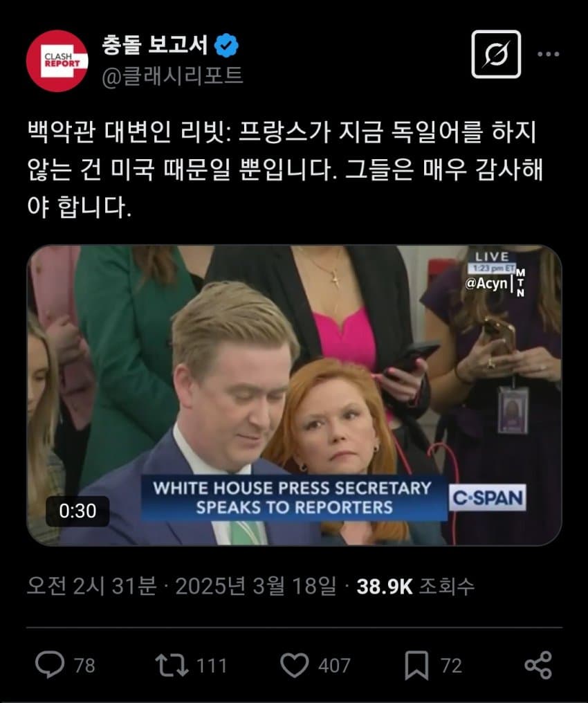Open the 충돌 보고서 account name
The height and width of the screenshot is (703, 588).
155,45
